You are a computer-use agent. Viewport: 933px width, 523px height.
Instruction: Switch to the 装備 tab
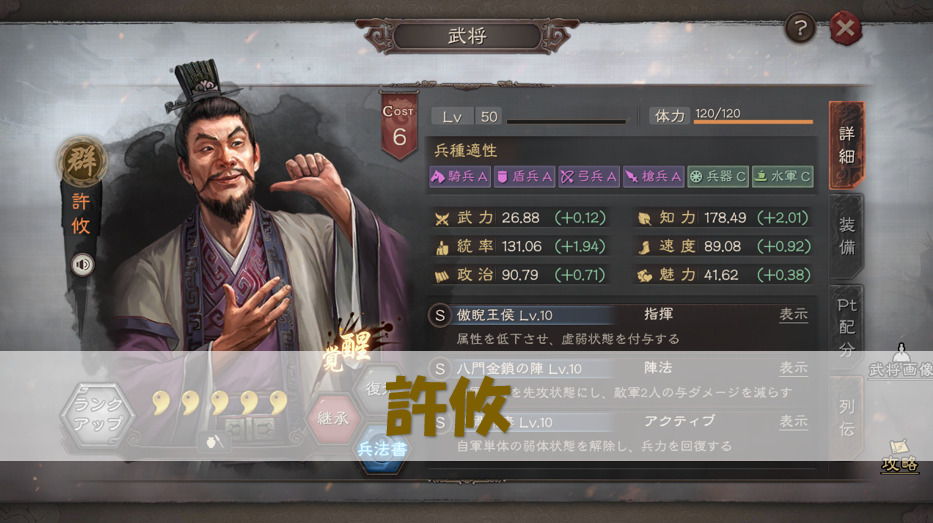(846, 236)
